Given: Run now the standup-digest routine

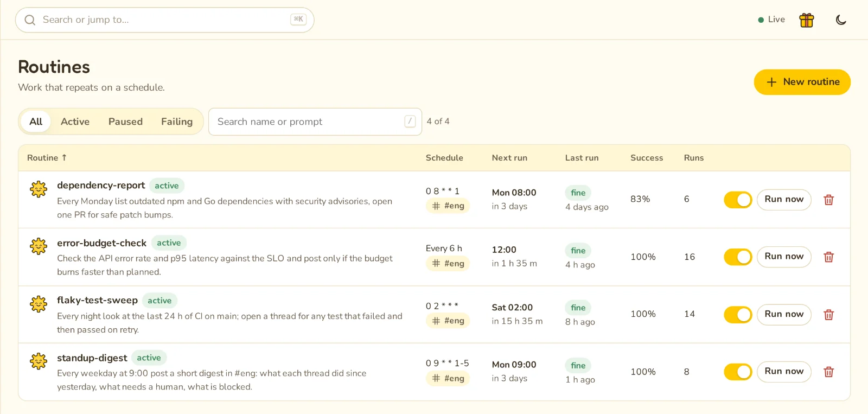Looking at the screenshot, I should click(784, 372).
